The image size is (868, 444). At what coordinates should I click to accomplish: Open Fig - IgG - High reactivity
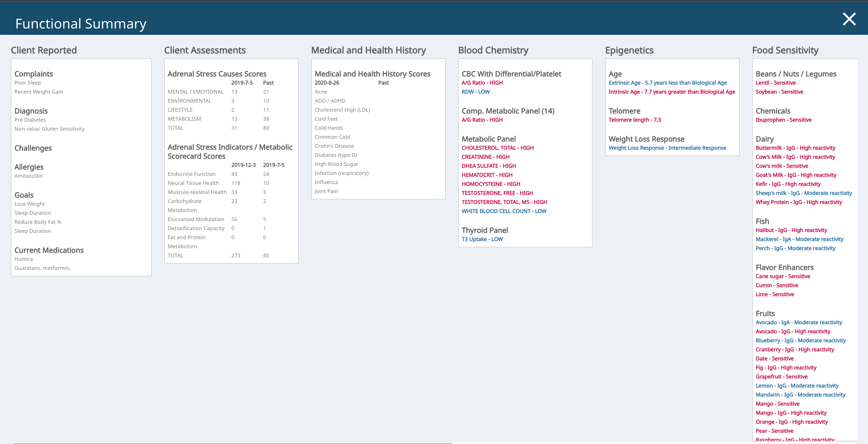pyautogui.click(x=786, y=368)
